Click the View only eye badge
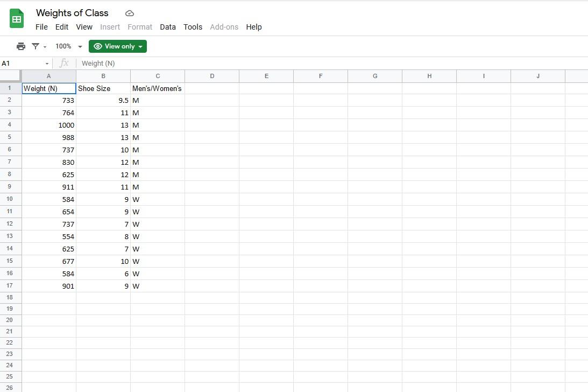Image resolution: width=588 pixels, height=392 pixels. coord(98,46)
